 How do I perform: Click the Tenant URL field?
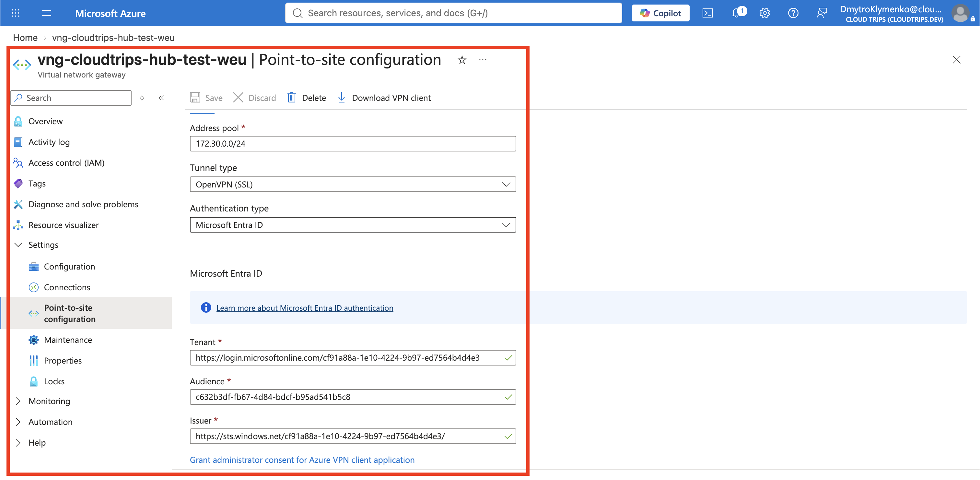point(353,357)
